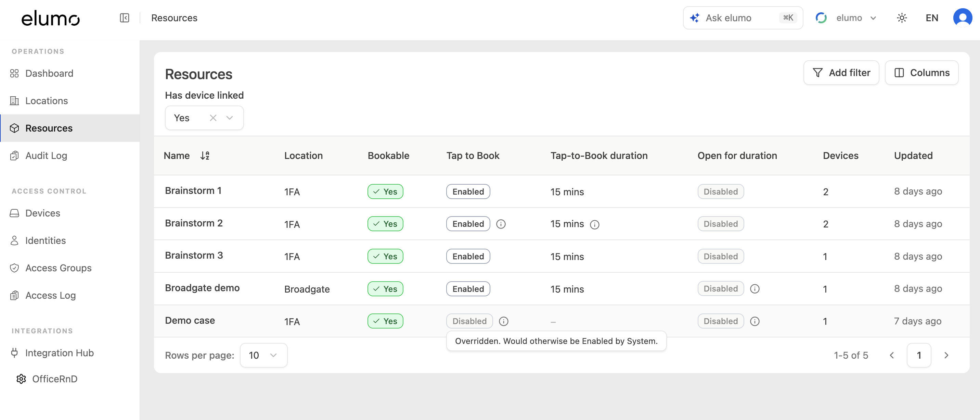
Task: Click the Resources breadcrumb in header
Action: [x=174, y=18]
